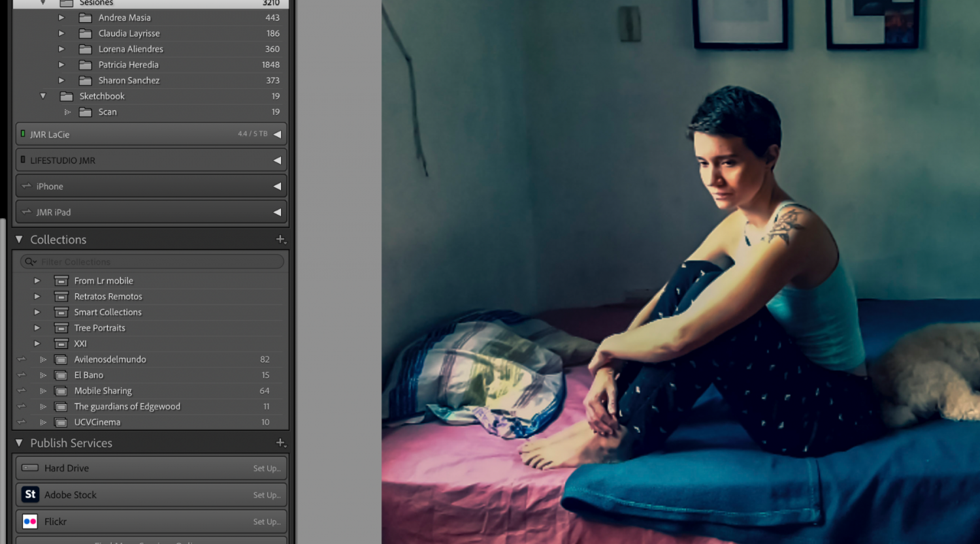Expand the XXI collection set
Image resolution: width=980 pixels, height=544 pixels.
[37, 344]
